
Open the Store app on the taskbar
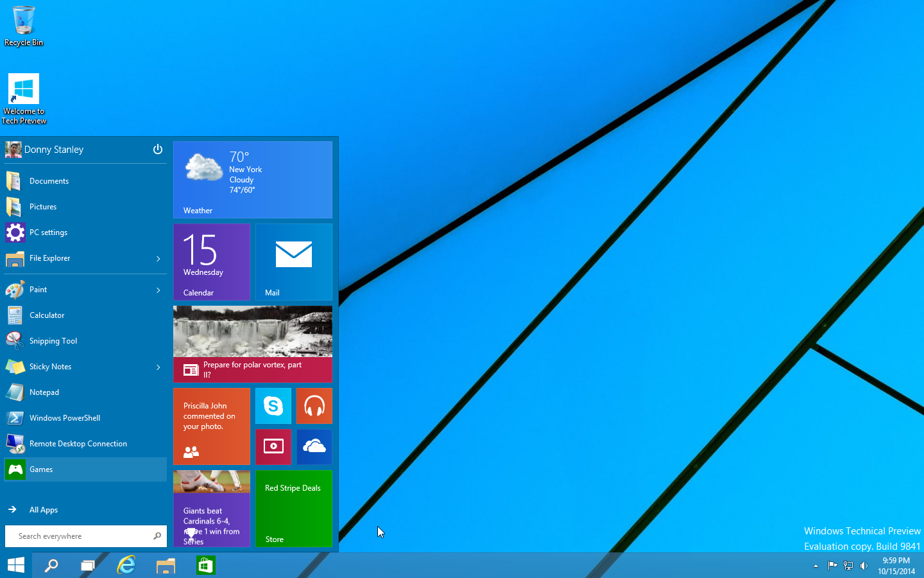pos(205,565)
